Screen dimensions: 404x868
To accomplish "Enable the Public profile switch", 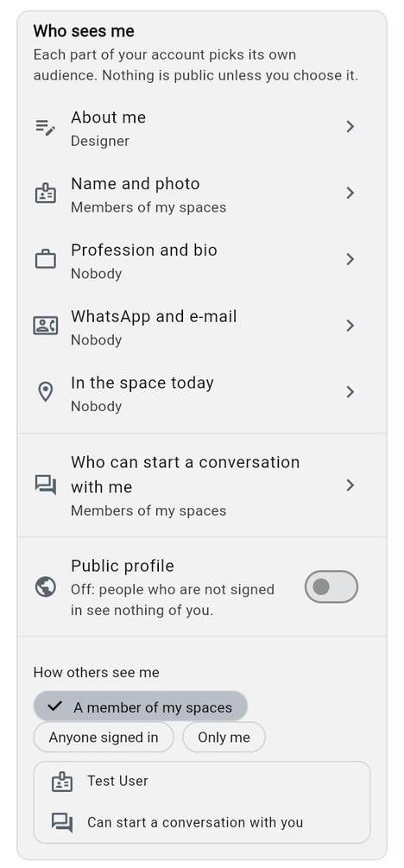I will pyautogui.click(x=331, y=586).
